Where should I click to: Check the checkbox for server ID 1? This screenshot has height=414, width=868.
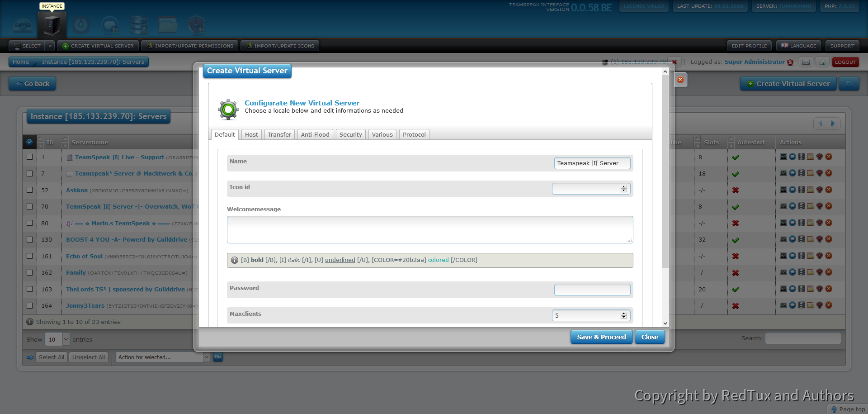(x=29, y=157)
